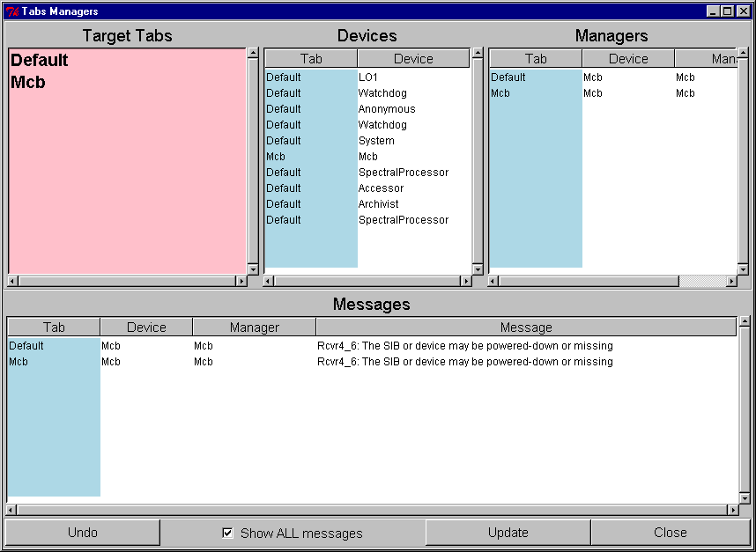Screen dimensions: 756x552
Task: Select Default in the Target Tabs list
Action: 40,61
